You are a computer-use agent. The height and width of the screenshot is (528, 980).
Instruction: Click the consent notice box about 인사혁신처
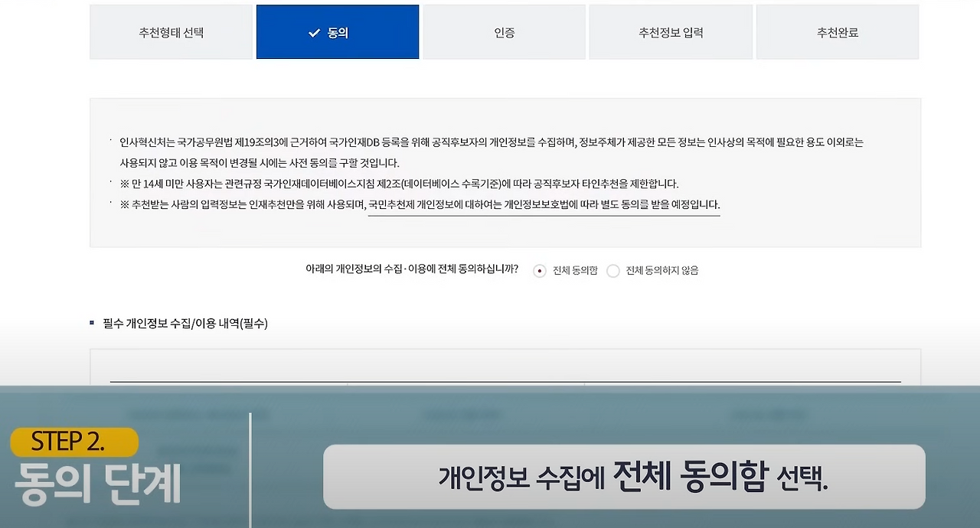pyautogui.click(x=505, y=152)
